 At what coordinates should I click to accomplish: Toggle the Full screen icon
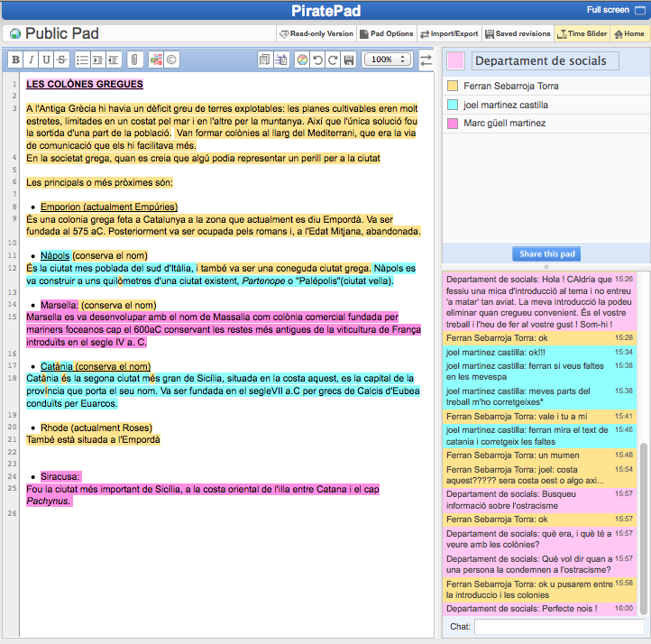click(640, 11)
